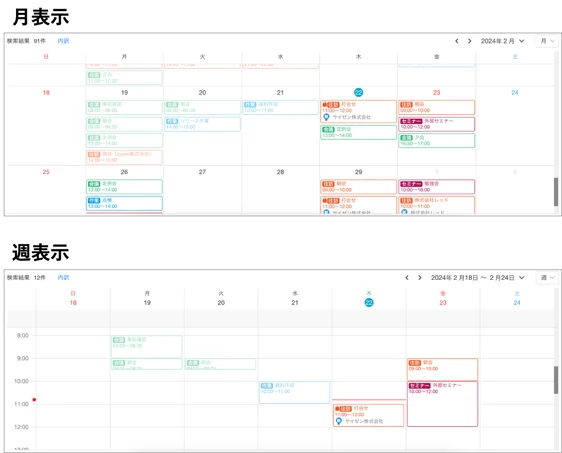562x453 pixels.
Task: Open 朝会 event on week-view Tuesday 20
Action: pos(220,364)
